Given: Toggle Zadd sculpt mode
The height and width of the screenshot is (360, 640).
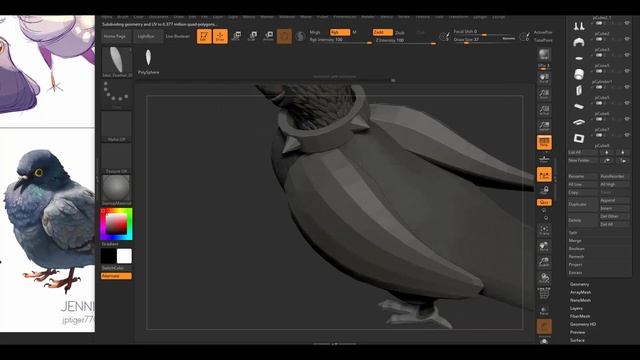Looking at the screenshot, I should click(382, 32).
